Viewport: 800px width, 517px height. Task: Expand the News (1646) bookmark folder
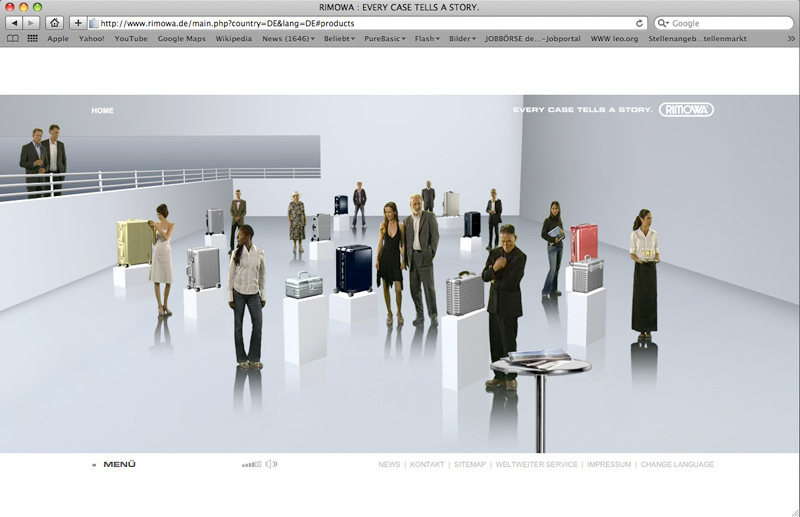(x=288, y=38)
